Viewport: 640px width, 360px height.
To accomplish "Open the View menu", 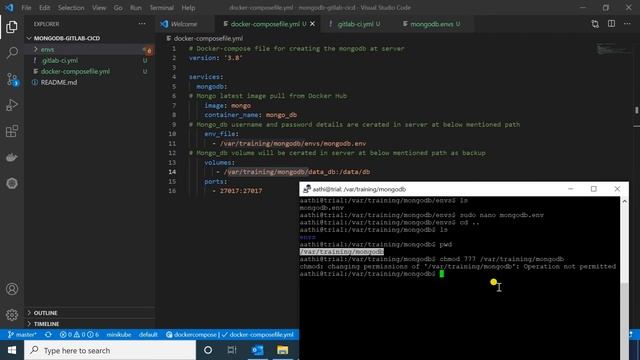I will point(99,8).
